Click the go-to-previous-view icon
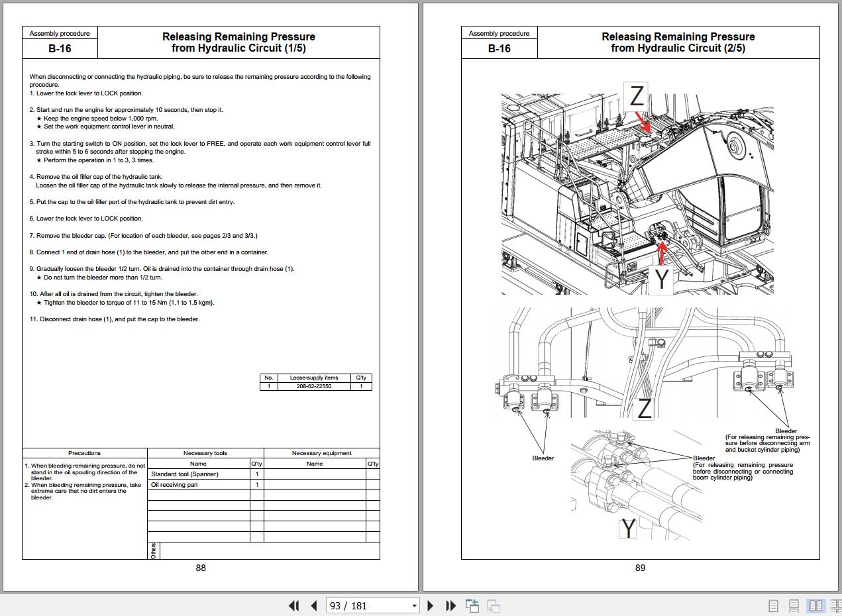The image size is (842, 616). coord(472,605)
